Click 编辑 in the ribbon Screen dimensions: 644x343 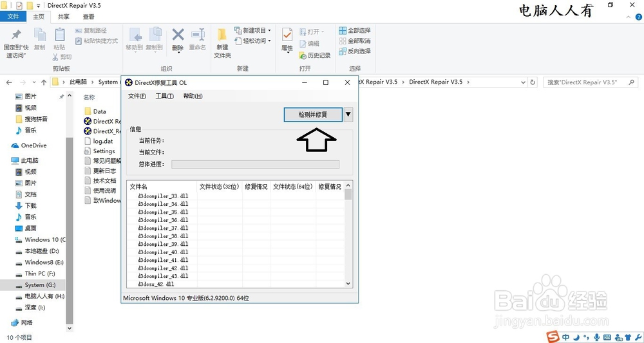coord(310,44)
